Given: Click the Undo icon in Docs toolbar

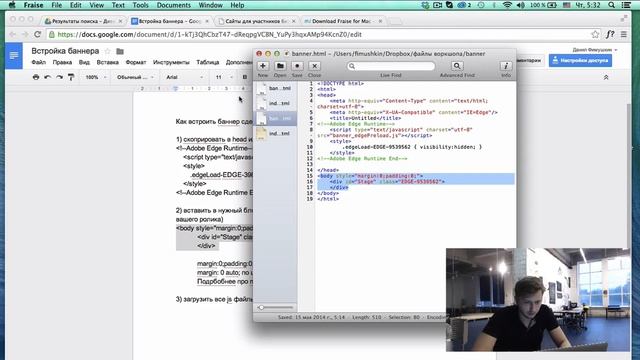Looking at the screenshot, I should (48, 77).
